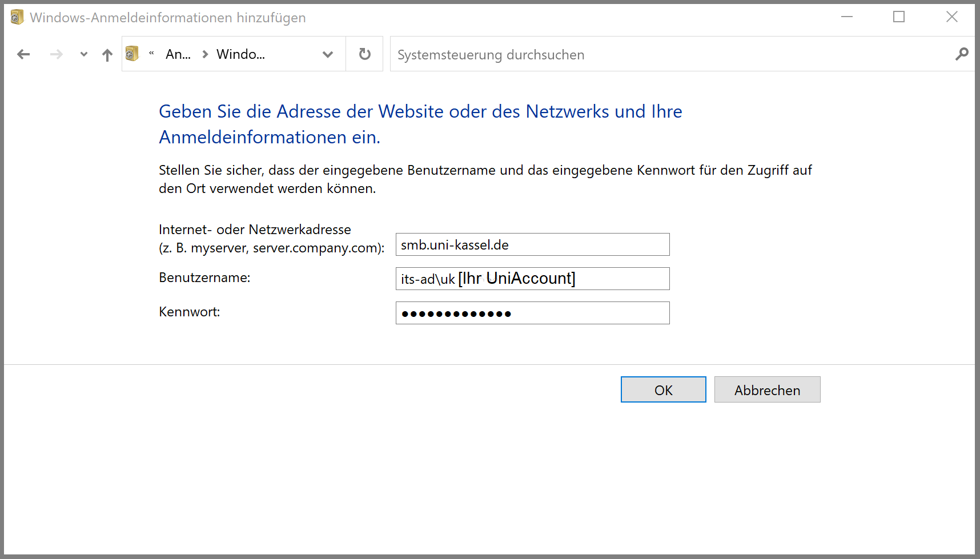The width and height of the screenshot is (980, 559).
Task: Navigate to the 'An...' breadcrumb item
Action: pyautogui.click(x=178, y=54)
